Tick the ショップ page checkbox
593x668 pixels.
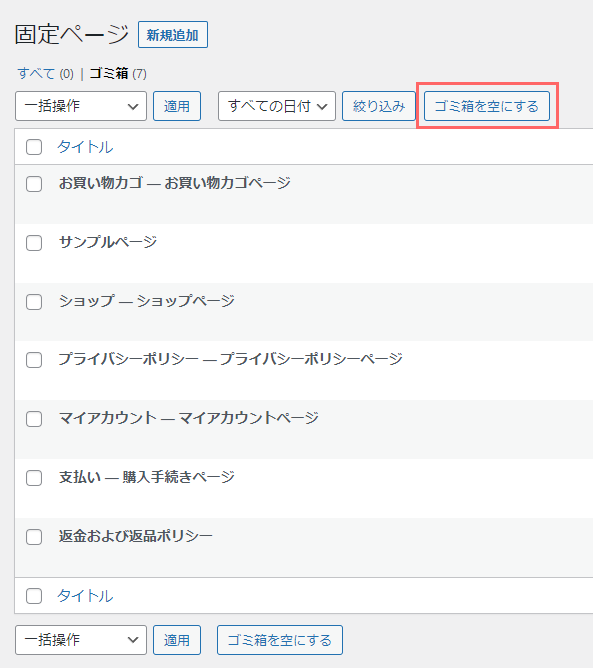point(34,302)
